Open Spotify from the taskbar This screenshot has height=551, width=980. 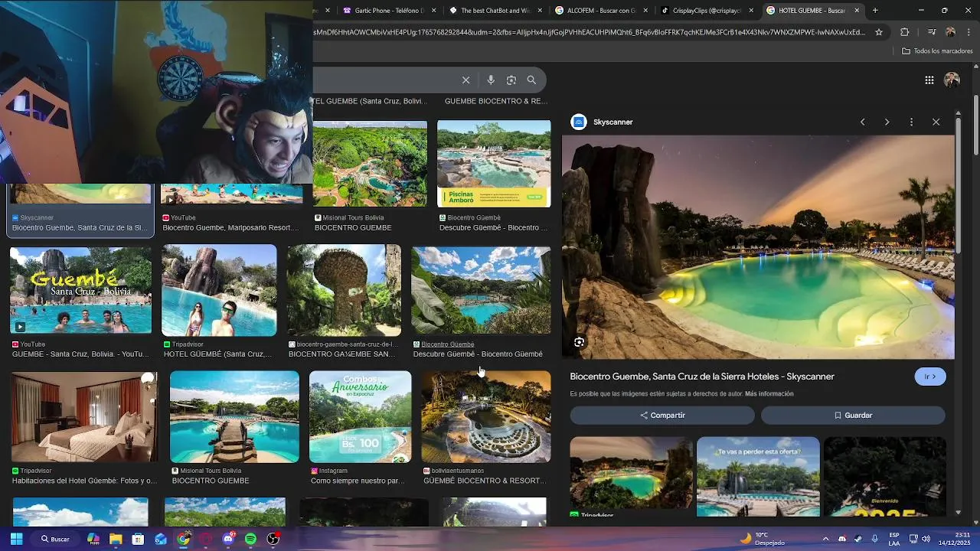[x=250, y=539]
